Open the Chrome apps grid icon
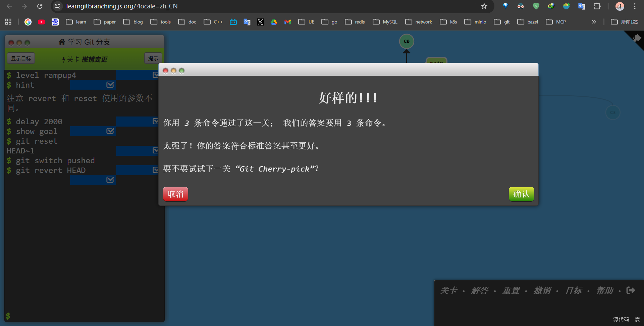The width and height of the screenshot is (644, 326). tap(8, 22)
